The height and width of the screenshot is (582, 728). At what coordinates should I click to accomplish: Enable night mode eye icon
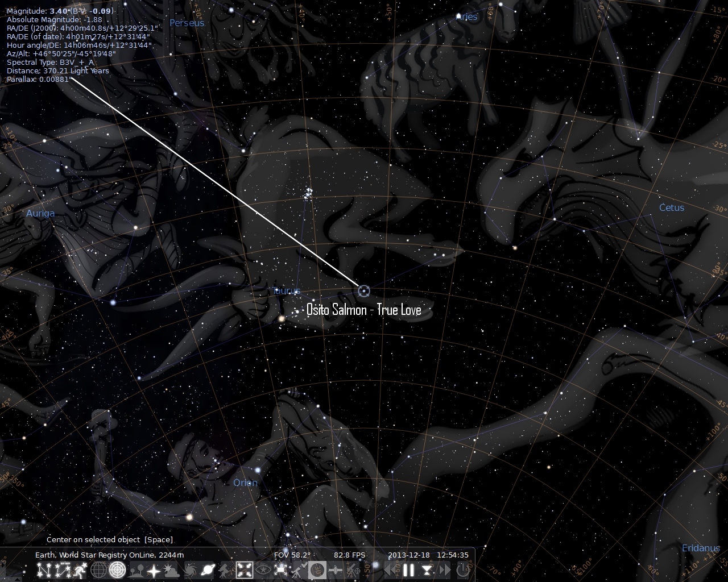262,570
